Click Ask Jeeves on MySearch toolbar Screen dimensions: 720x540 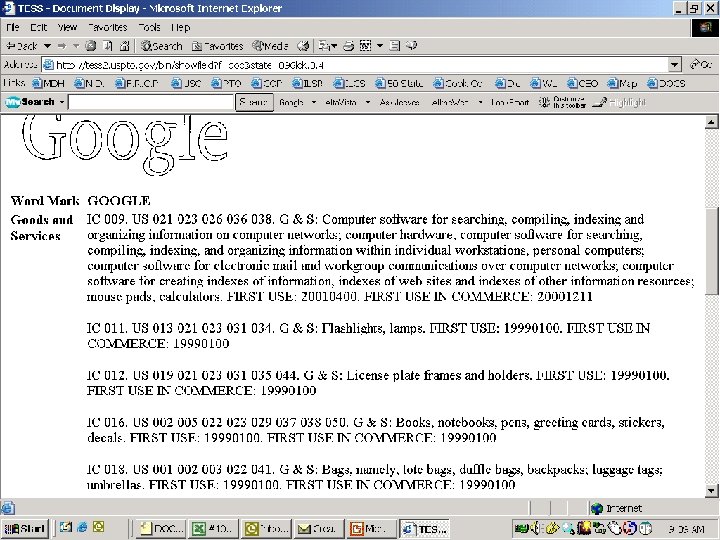click(x=399, y=102)
